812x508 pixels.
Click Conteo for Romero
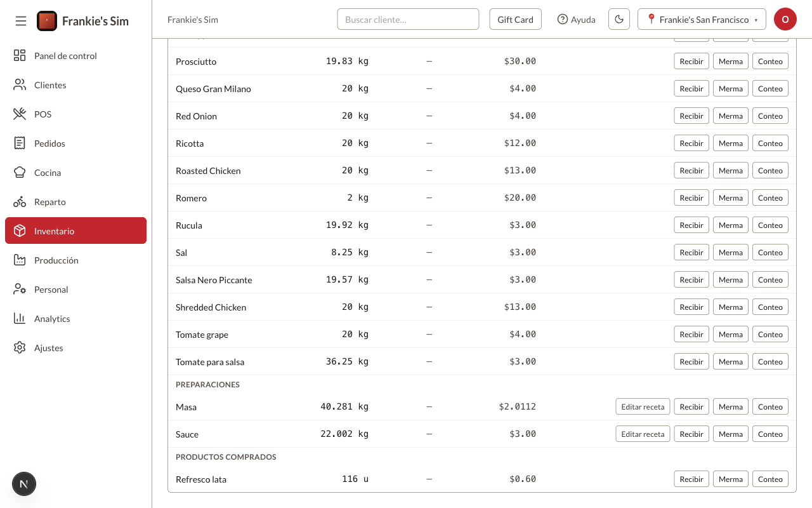(770, 197)
